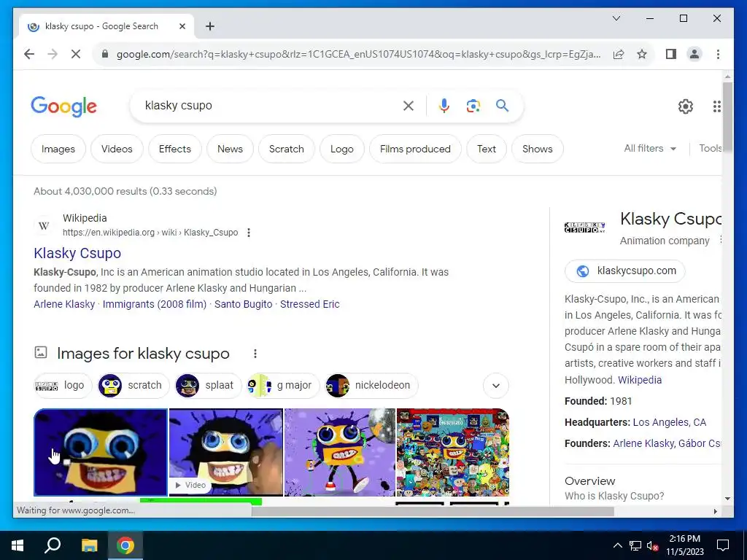Open Windows taskbar search
The width and height of the screenshot is (747, 560).
pos(53,545)
